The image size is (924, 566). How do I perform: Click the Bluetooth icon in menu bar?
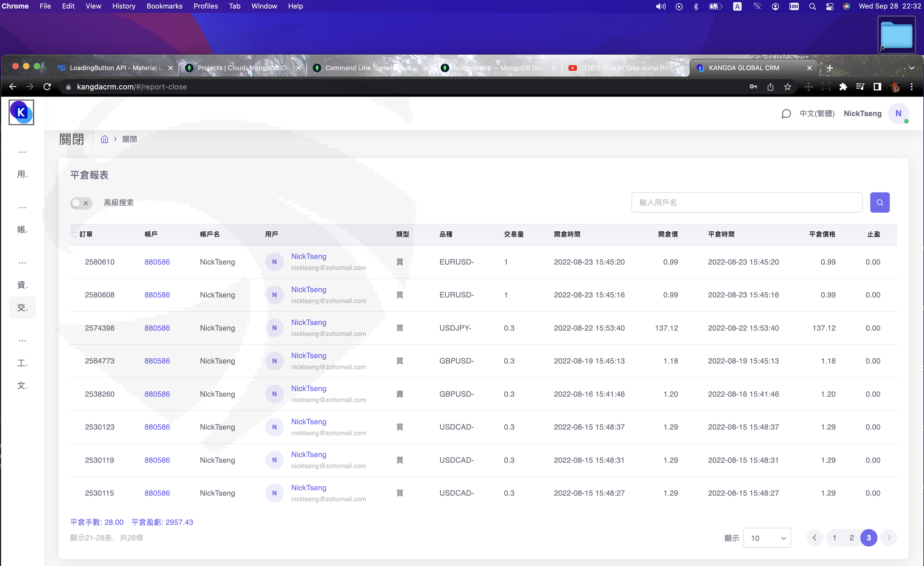[696, 6]
